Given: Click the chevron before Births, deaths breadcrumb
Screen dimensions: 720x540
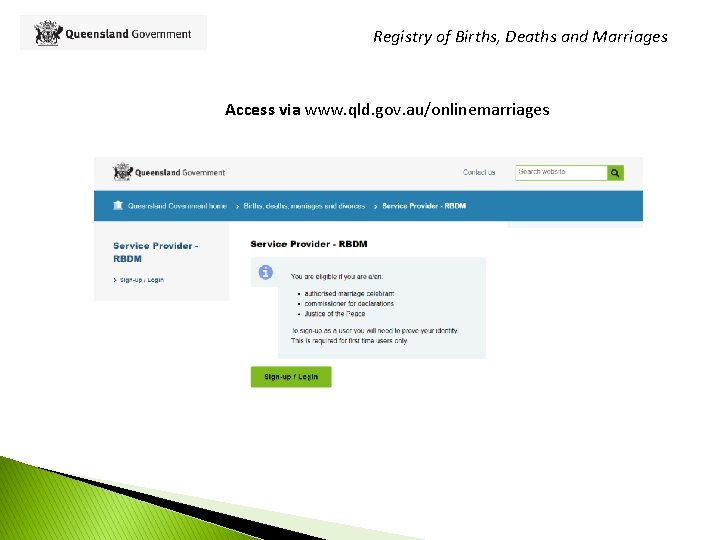Looking at the screenshot, I should click(x=237, y=206).
